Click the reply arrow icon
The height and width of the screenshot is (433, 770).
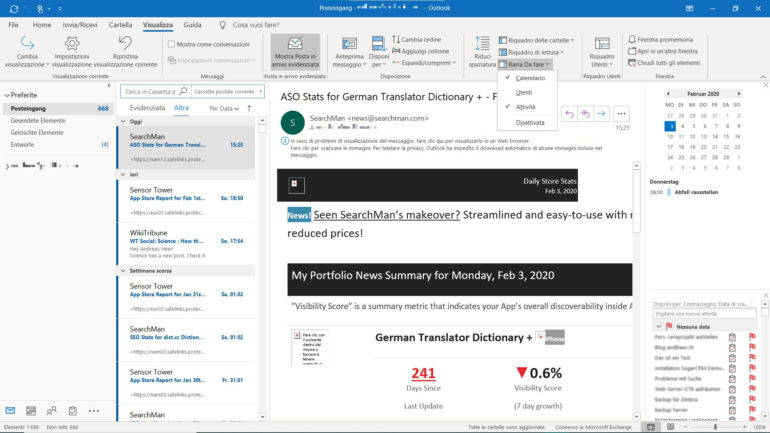[569, 114]
